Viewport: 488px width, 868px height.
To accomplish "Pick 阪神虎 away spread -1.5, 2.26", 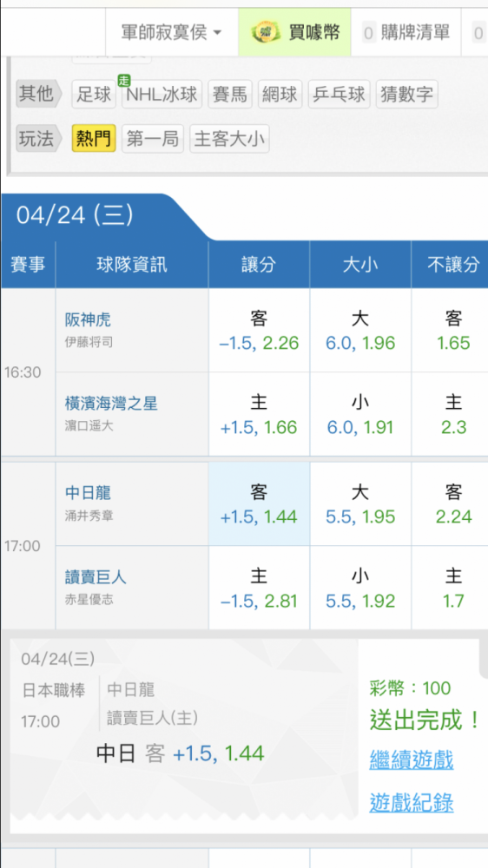I will 259,331.
